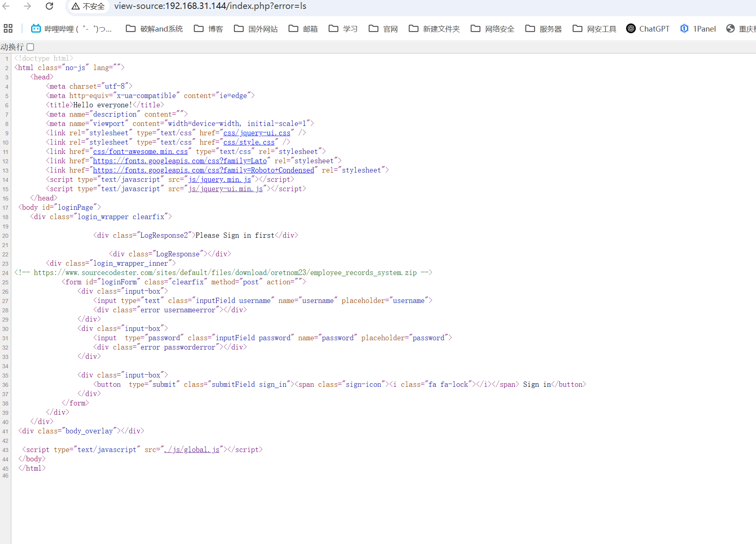The height and width of the screenshot is (544, 756).
Task: Open the 重庆 globe bookmark
Action: 741,29
